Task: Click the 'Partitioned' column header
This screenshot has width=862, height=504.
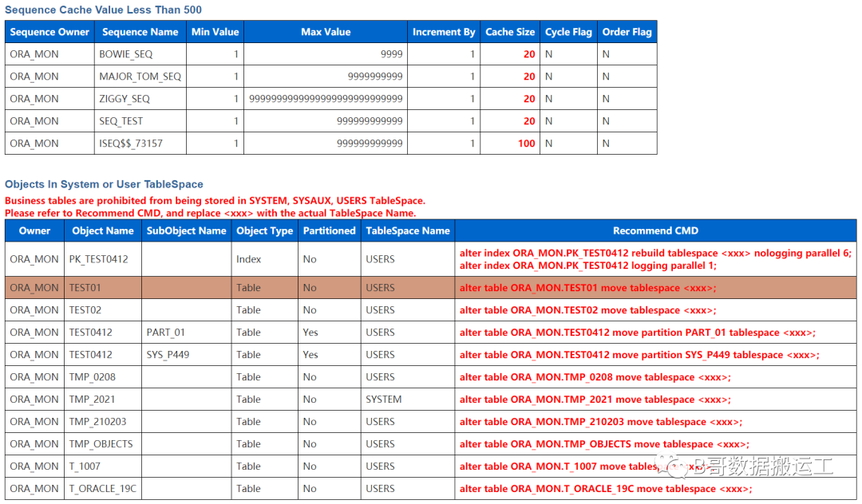Action: tap(330, 231)
